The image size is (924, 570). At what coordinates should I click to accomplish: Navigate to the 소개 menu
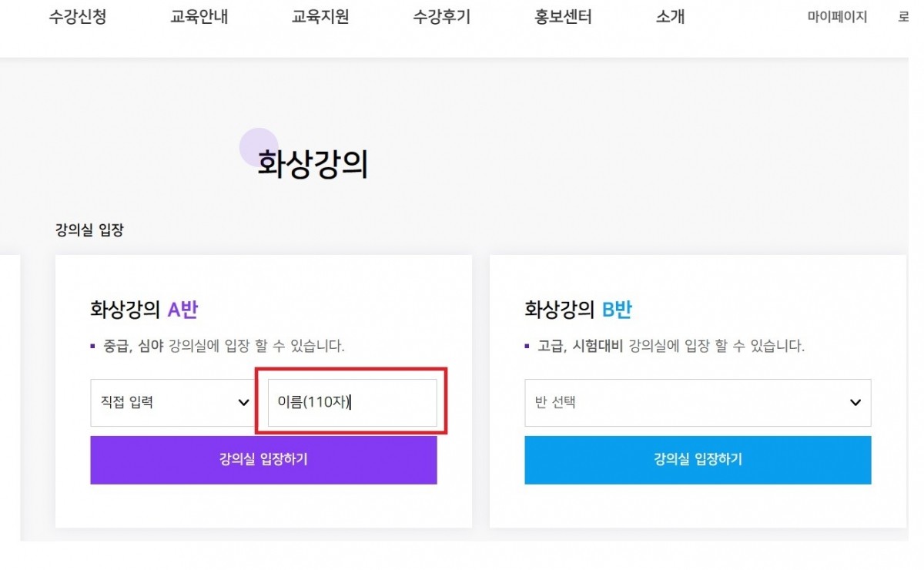(x=670, y=17)
